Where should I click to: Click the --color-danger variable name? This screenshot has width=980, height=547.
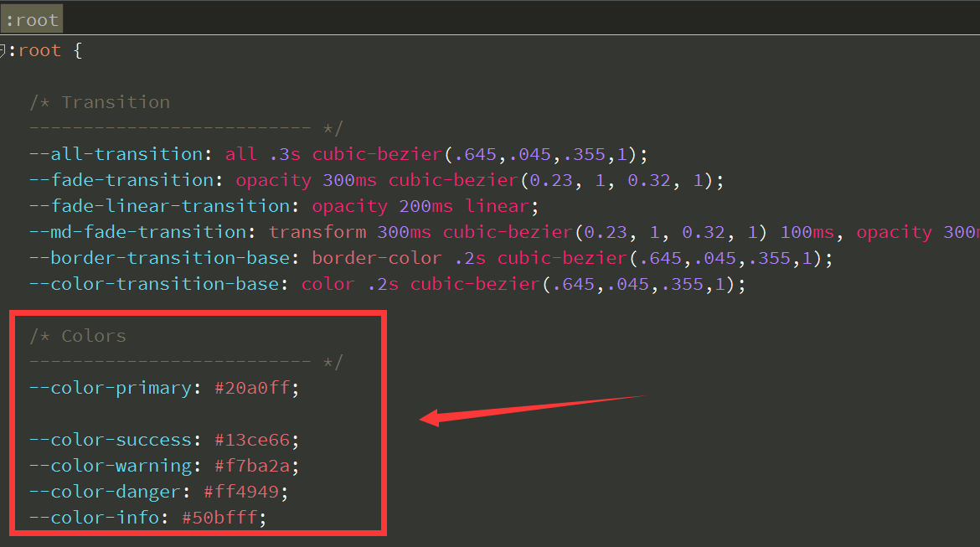[x=104, y=492]
